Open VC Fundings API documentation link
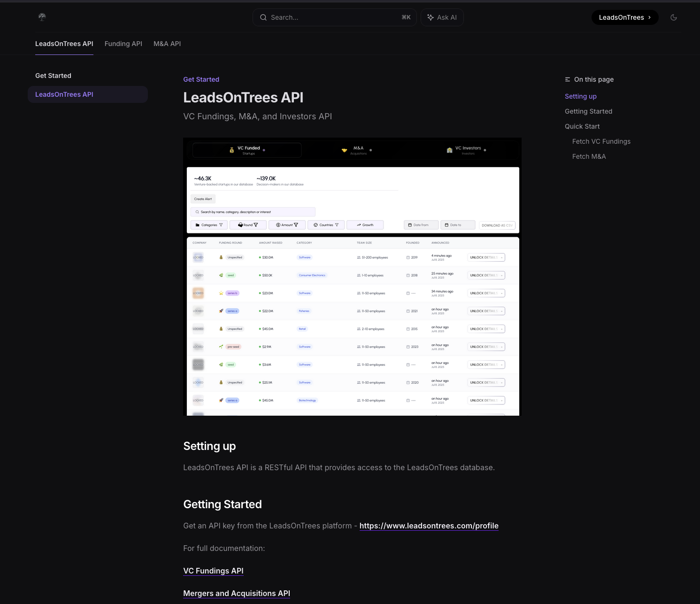700x604 pixels. pyautogui.click(x=213, y=571)
